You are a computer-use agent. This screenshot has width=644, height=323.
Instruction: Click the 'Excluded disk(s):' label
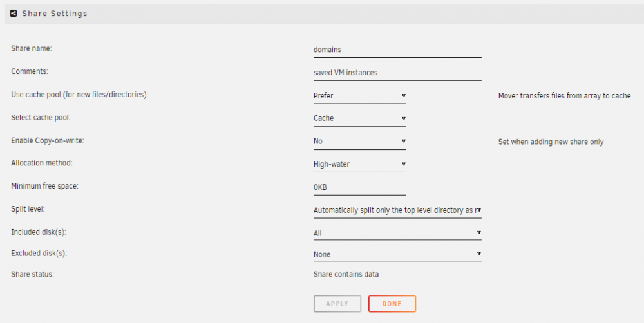[x=39, y=254]
